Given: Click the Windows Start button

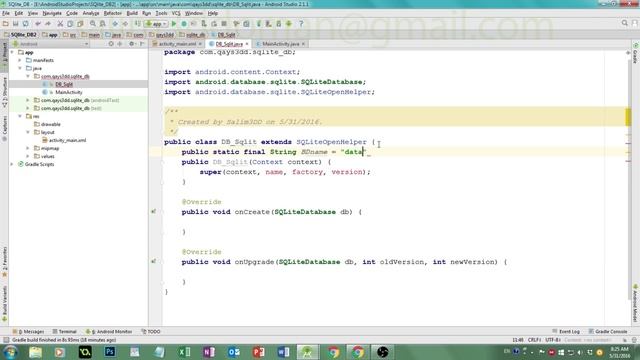Looking at the screenshot, I should tap(10, 352).
